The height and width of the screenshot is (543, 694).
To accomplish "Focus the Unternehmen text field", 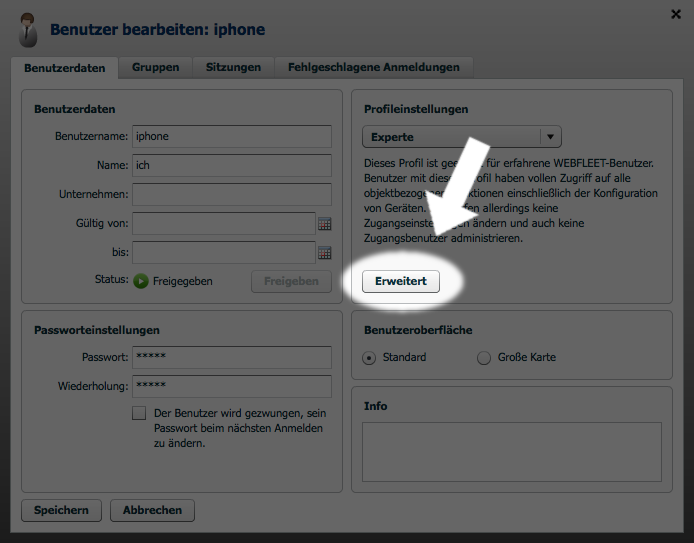I will (x=231, y=194).
